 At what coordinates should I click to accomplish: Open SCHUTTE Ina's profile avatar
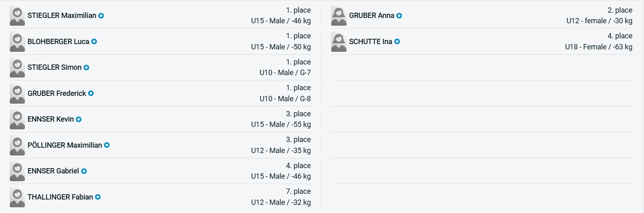pyautogui.click(x=339, y=42)
